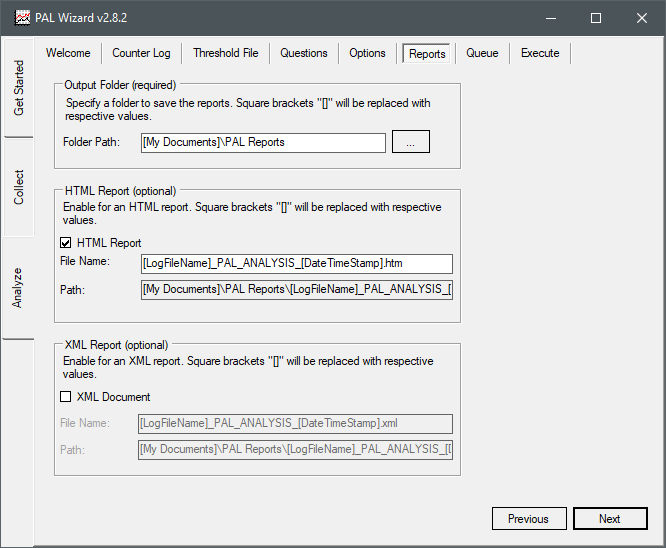Open the Queue tab
Screen dimensions: 666x548
click(482, 53)
